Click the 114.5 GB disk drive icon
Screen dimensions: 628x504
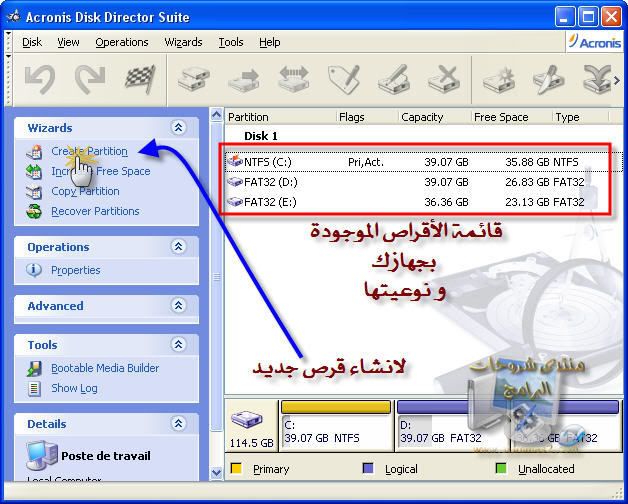pyautogui.click(x=247, y=419)
